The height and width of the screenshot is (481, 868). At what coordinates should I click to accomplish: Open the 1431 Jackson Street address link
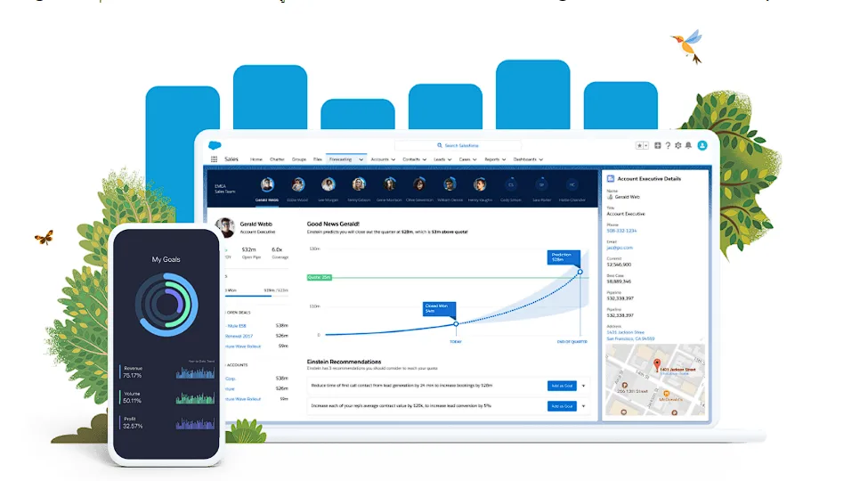pos(630,335)
